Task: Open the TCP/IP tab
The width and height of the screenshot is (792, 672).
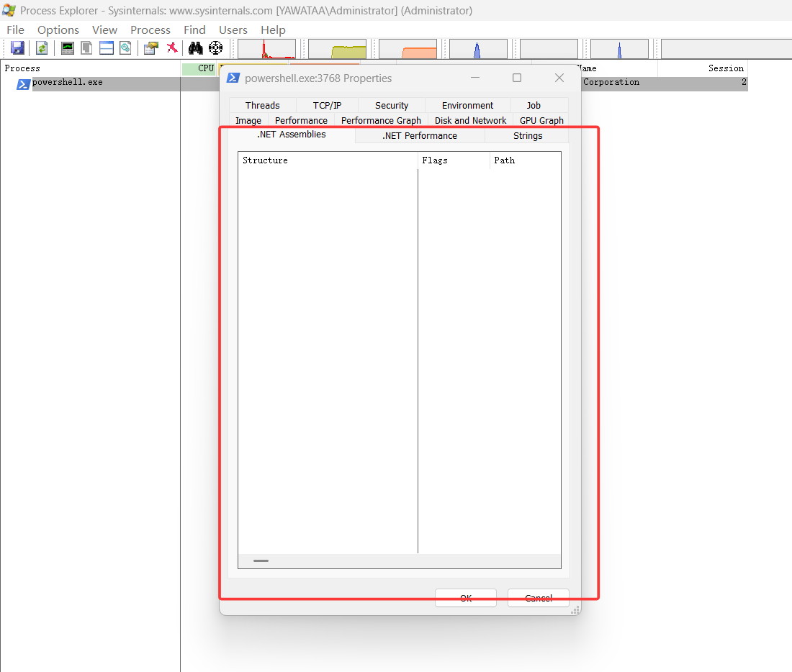Action: 328,106
